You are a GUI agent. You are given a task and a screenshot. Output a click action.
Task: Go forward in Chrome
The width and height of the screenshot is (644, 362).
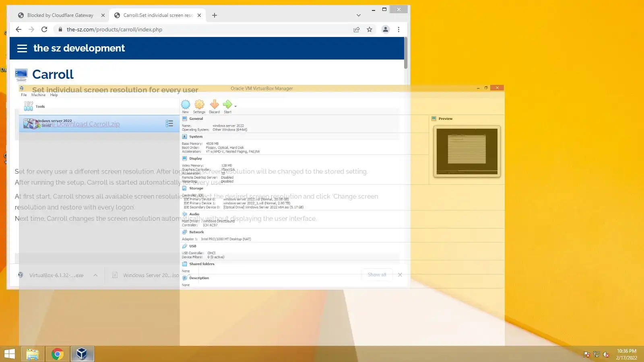pyautogui.click(x=31, y=29)
